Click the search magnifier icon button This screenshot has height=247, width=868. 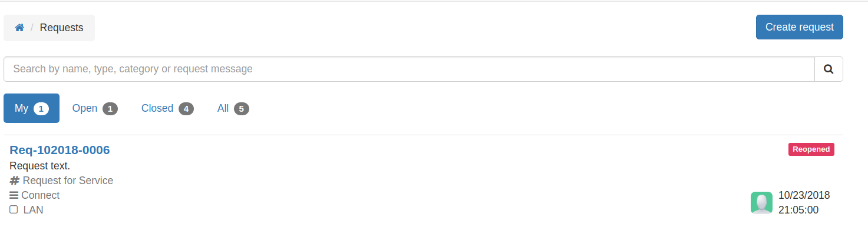tap(829, 69)
